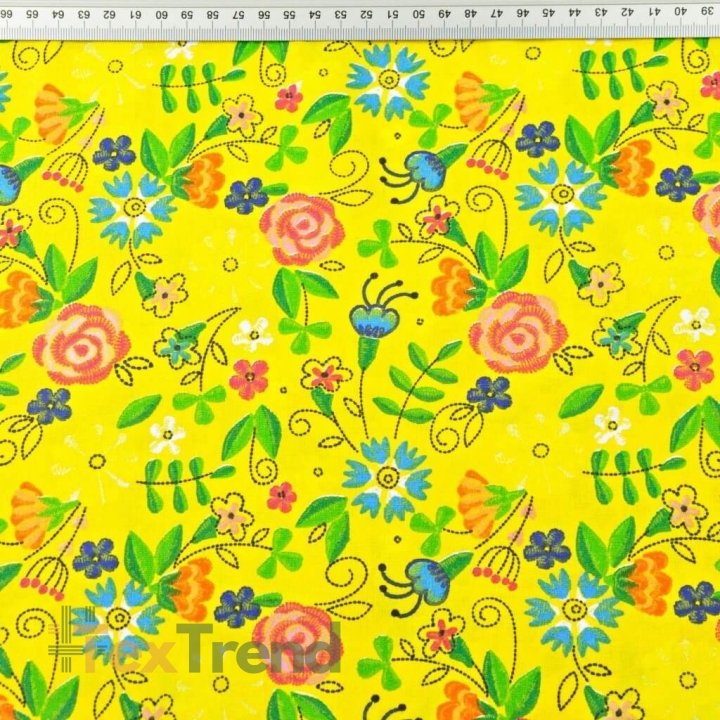Click the number 55 on the ruler
This screenshot has width=720, height=720.
click(289, 14)
